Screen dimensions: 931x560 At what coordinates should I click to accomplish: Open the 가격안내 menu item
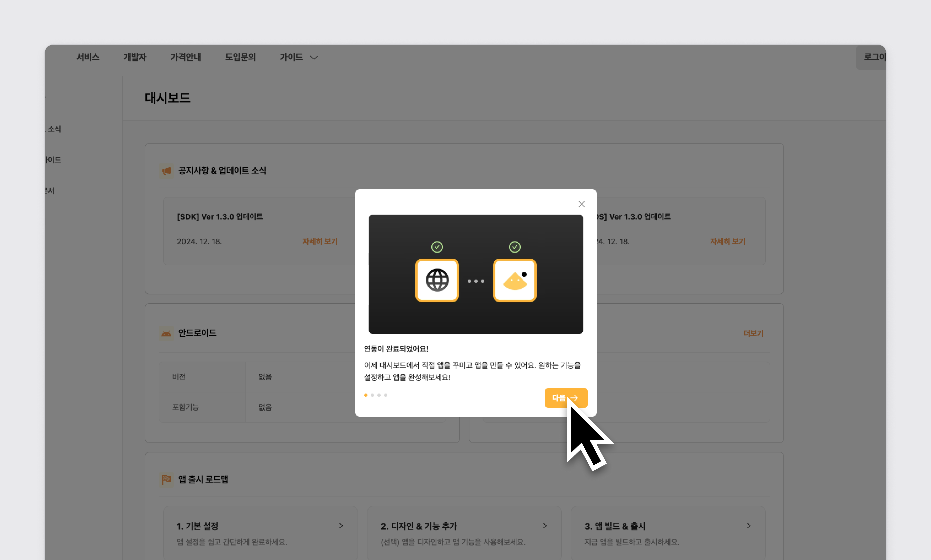coord(186,57)
